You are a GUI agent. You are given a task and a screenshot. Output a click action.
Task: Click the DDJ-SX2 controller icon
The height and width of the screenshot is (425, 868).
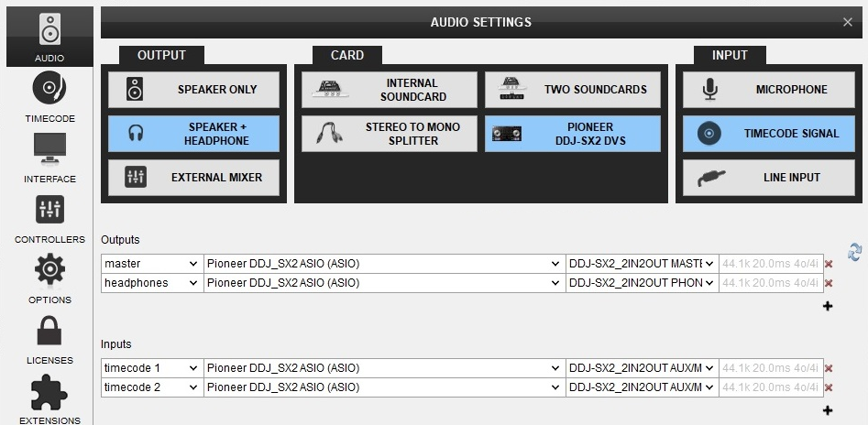507,134
